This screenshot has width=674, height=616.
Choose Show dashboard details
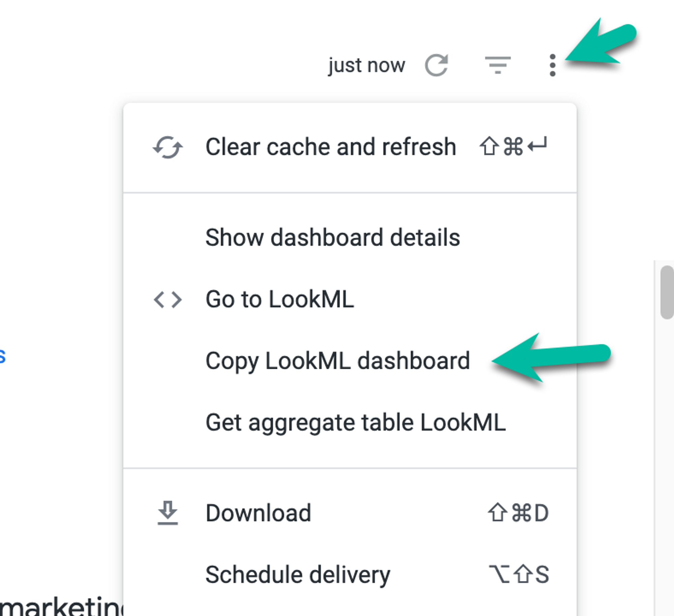pos(333,238)
